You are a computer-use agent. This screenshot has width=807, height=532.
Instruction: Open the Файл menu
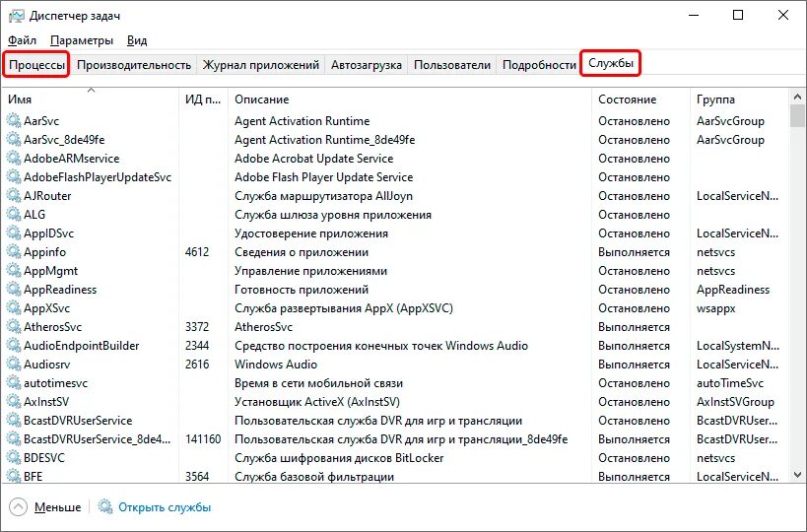(22, 40)
